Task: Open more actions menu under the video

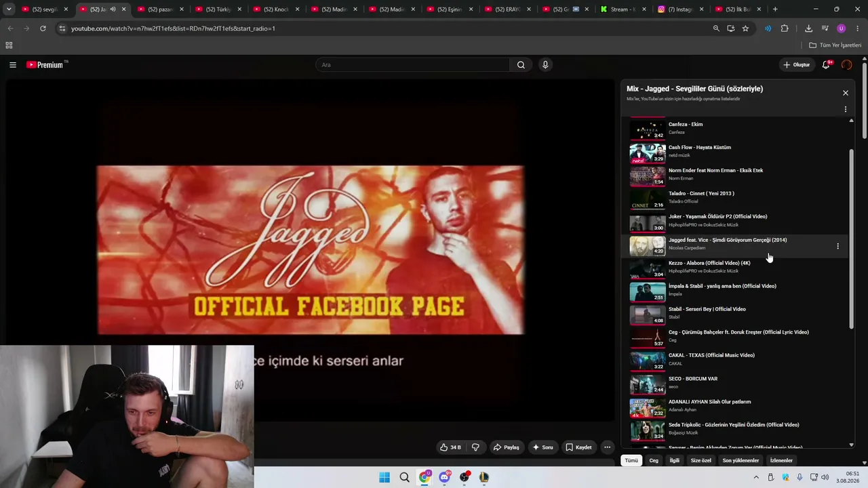Action: [x=608, y=447]
